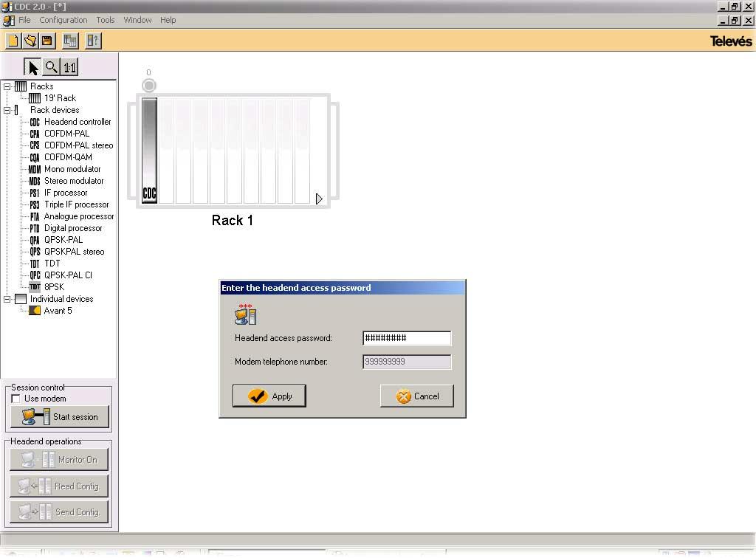Click the Headend access password field
This screenshot has width=756, height=558.
tap(407, 338)
